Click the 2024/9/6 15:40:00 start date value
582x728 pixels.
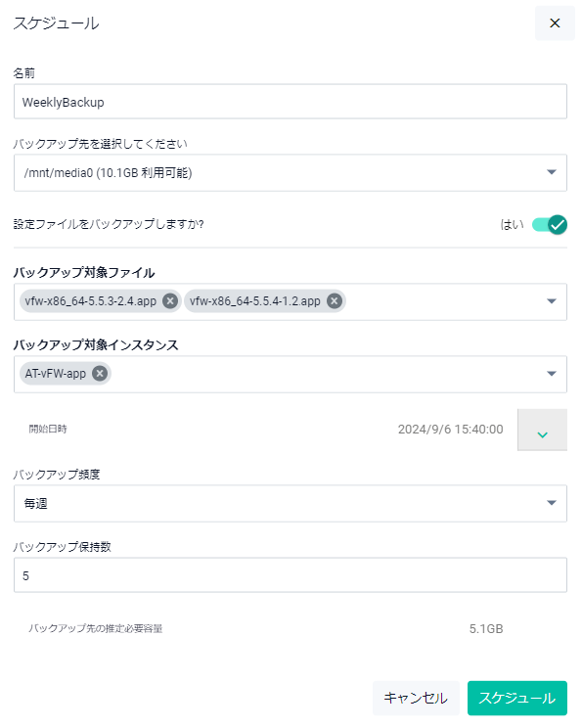(450, 430)
